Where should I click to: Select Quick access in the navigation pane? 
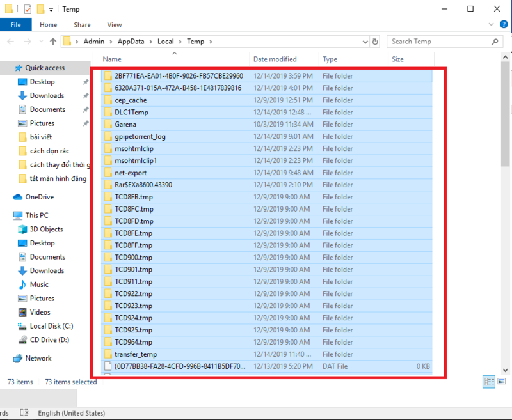click(45, 68)
